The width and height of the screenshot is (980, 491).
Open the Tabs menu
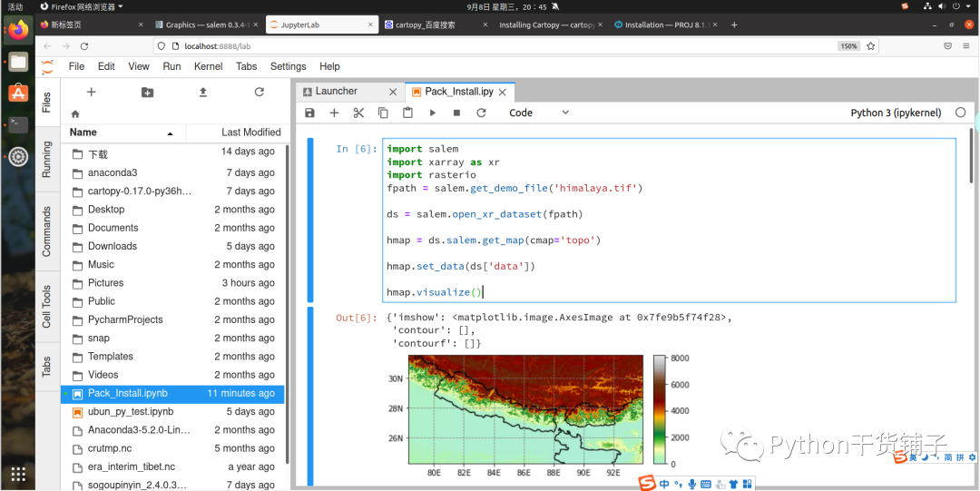(x=246, y=66)
